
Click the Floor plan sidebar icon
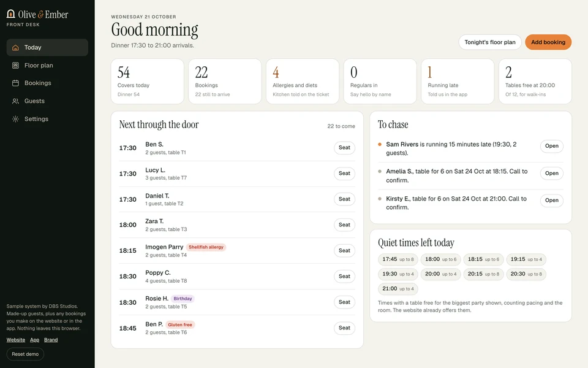[15, 66]
